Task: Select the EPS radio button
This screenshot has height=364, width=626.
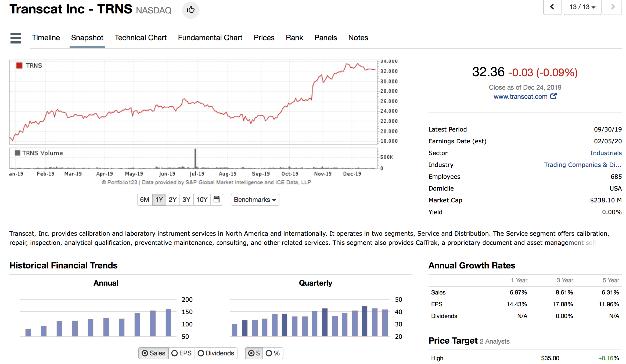Action: click(x=175, y=353)
